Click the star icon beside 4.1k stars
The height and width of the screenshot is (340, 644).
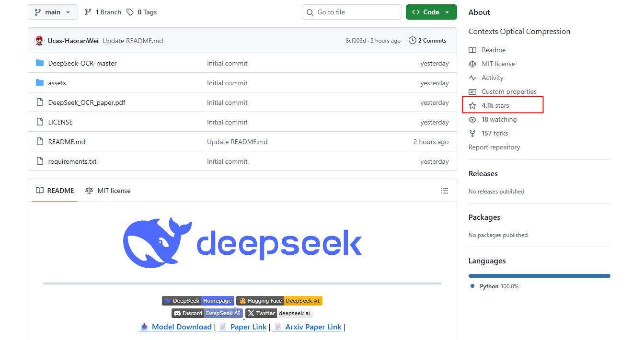click(x=472, y=105)
